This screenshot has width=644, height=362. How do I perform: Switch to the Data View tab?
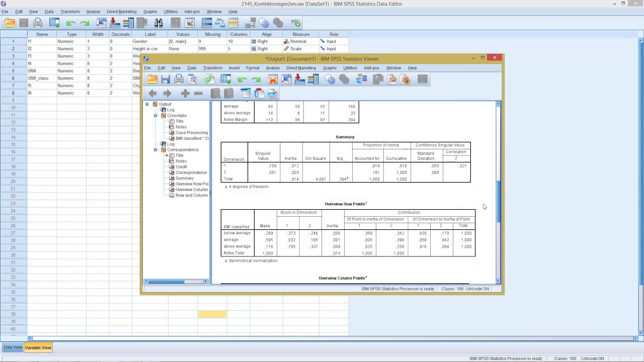[13, 347]
